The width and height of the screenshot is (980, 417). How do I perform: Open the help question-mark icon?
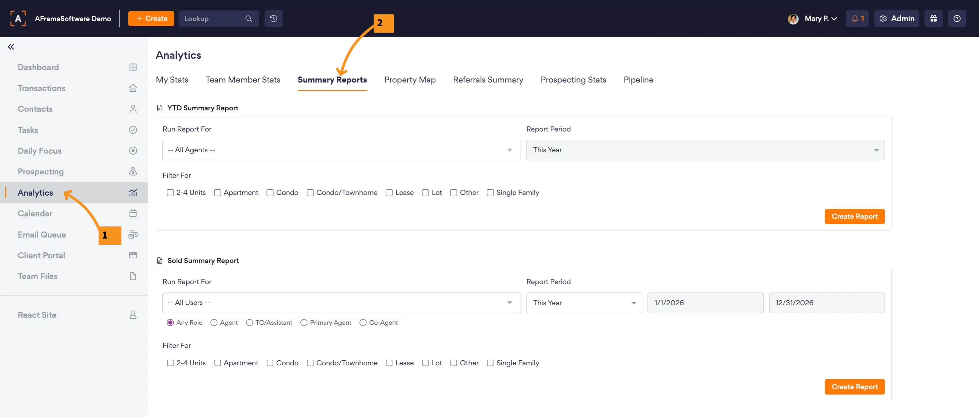(x=957, y=18)
